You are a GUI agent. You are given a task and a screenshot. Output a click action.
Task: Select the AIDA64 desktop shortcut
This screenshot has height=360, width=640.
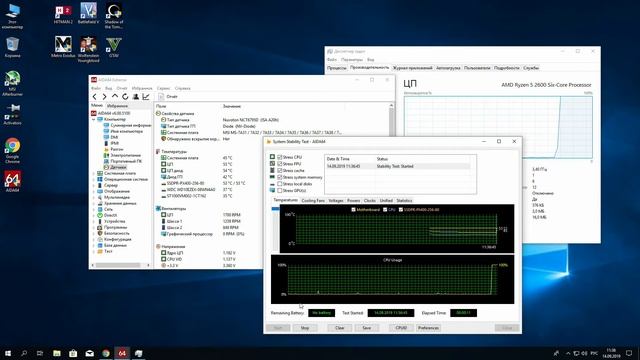pos(12,181)
